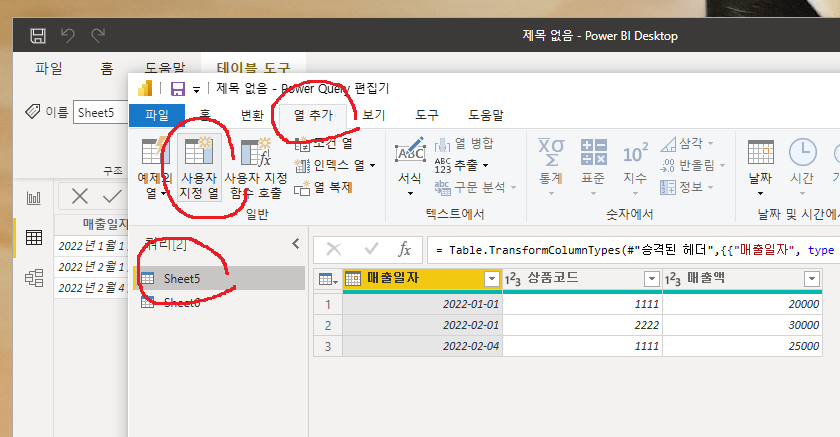Select row number 2 in the data grid

click(x=328, y=325)
